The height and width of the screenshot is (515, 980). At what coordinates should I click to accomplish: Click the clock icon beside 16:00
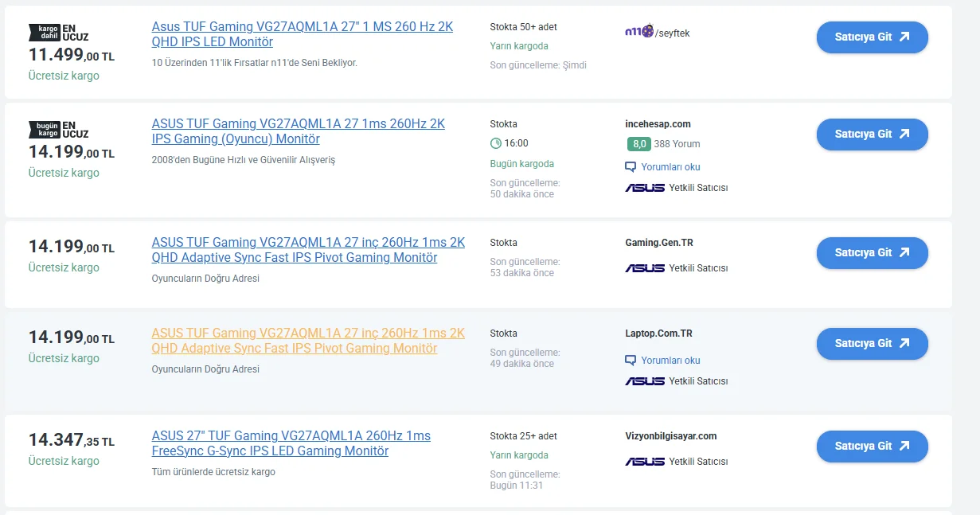pos(496,143)
